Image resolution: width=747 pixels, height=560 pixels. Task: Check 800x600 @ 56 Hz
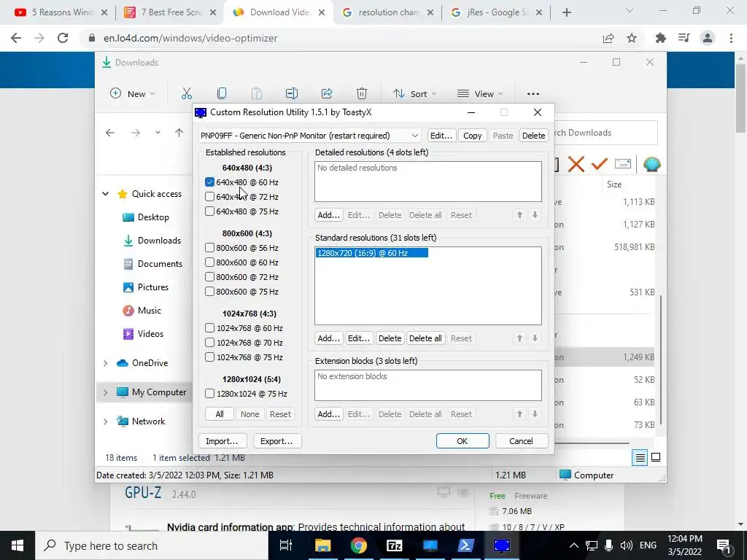209,248
